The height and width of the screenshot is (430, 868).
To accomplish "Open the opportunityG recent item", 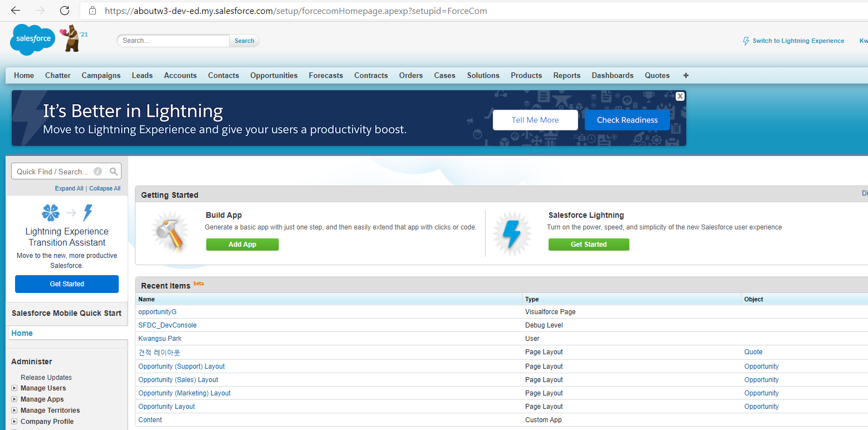I will 157,312.
